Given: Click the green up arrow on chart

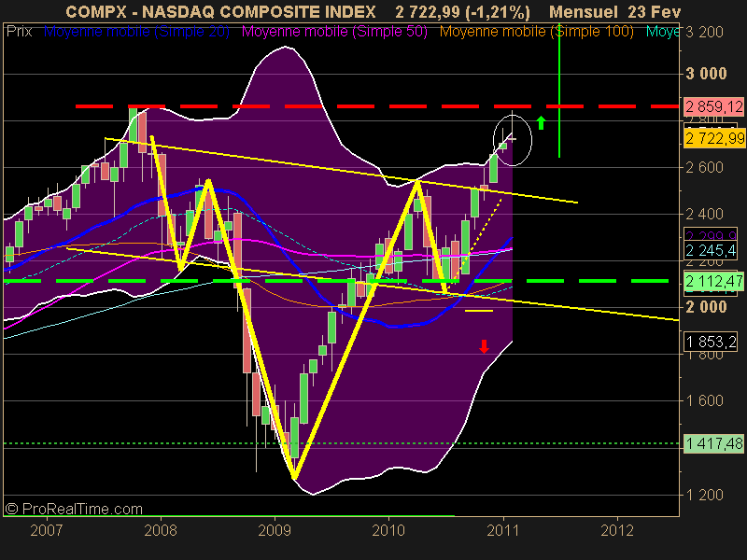Looking at the screenshot, I should click(541, 123).
